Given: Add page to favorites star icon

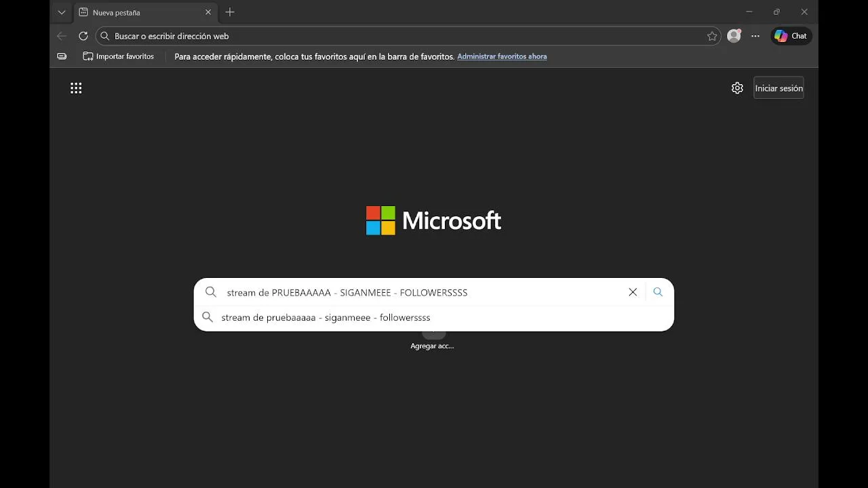Looking at the screenshot, I should pos(712,36).
